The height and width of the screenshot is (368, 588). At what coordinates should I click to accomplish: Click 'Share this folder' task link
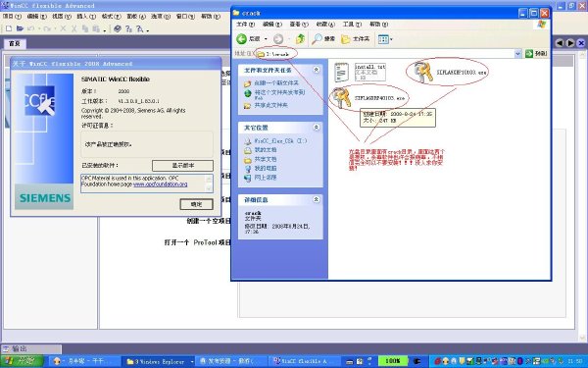point(270,105)
